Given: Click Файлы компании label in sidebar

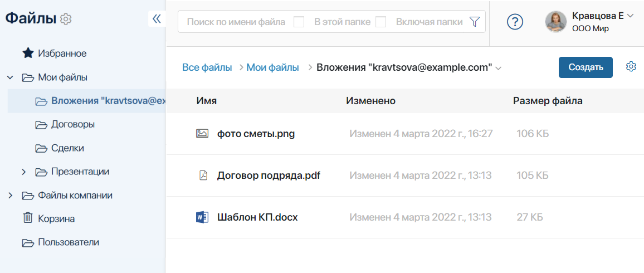Looking at the screenshot, I should [75, 196].
